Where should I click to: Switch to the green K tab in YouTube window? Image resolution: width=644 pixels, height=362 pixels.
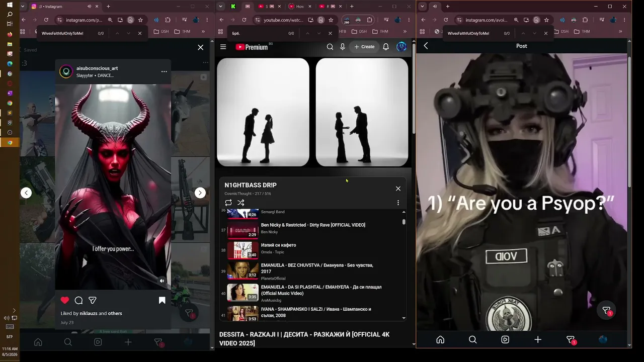[x=233, y=7]
